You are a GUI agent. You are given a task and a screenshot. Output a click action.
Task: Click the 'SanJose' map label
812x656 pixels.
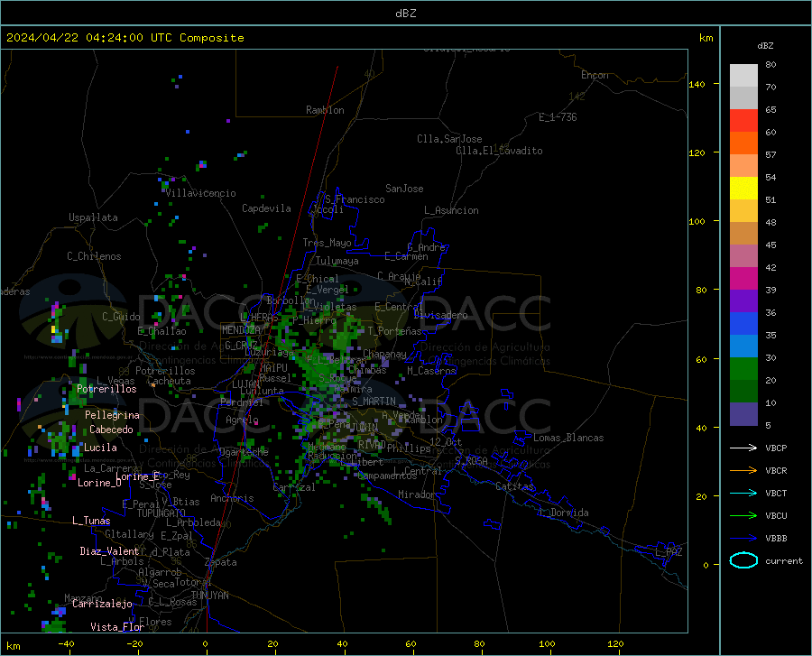click(404, 189)
